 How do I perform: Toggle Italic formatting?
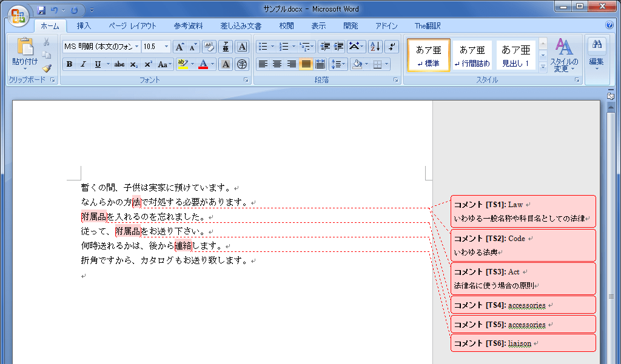(x=83, y=64)
